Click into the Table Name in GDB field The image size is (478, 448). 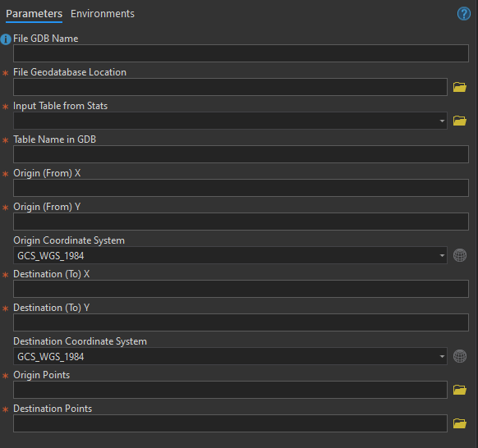tap(241, 154)
